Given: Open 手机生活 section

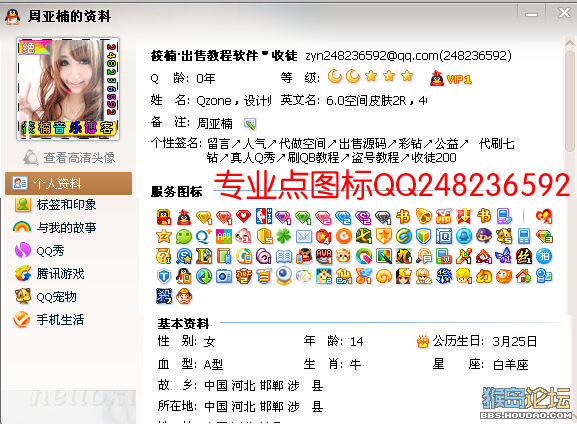Looking at the screenshot, I should (x=49, y=319).
